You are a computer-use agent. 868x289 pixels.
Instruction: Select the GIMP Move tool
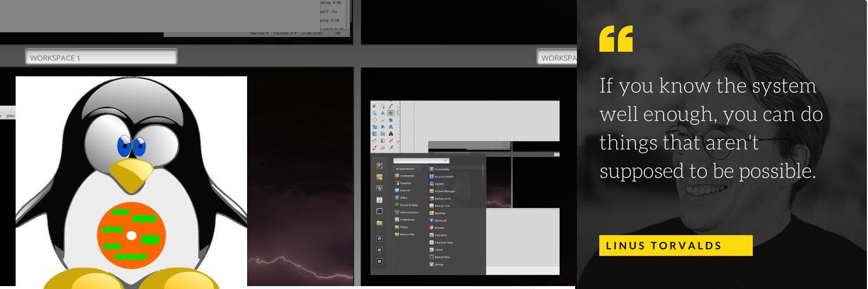point(391,113)
